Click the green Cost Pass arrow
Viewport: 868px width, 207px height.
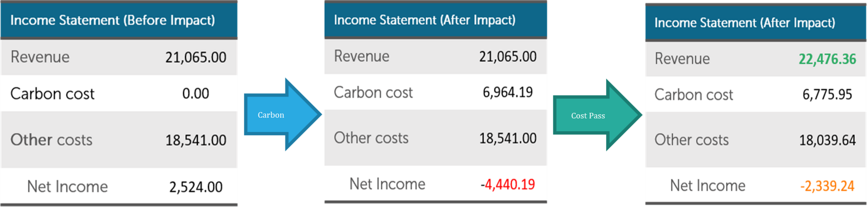coord(597,115)
